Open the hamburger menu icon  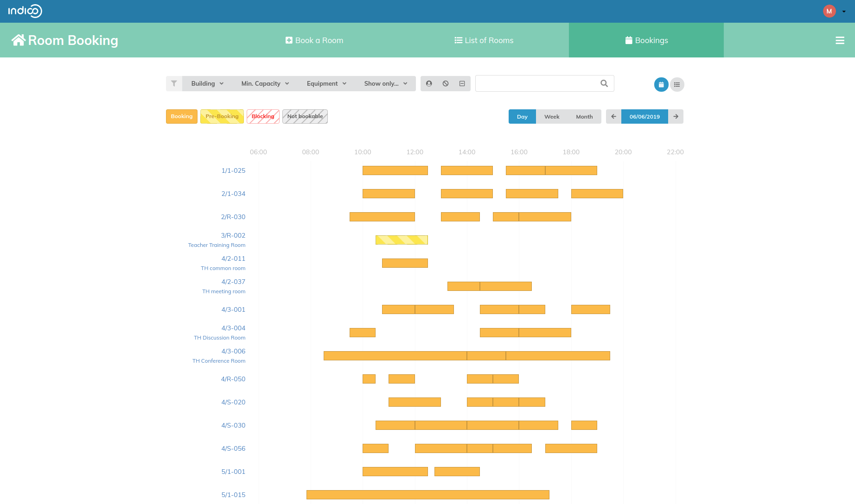click(x=840, y=40)
